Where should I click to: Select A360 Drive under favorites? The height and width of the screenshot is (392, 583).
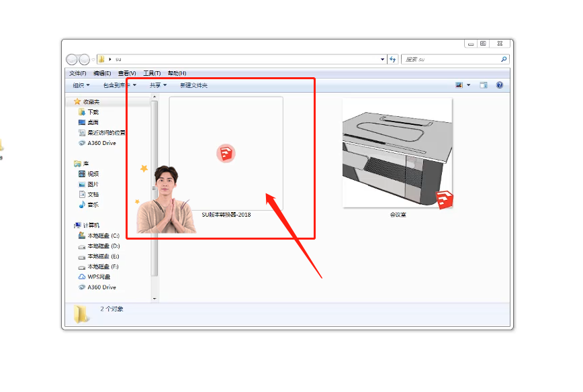(x=101, y=143)
